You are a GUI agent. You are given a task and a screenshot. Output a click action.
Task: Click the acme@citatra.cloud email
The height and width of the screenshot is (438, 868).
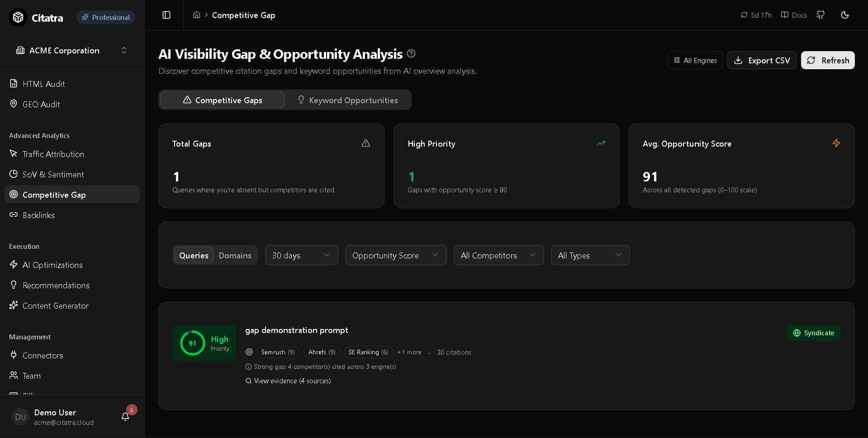pyautogui.click(x=64, y=422)
